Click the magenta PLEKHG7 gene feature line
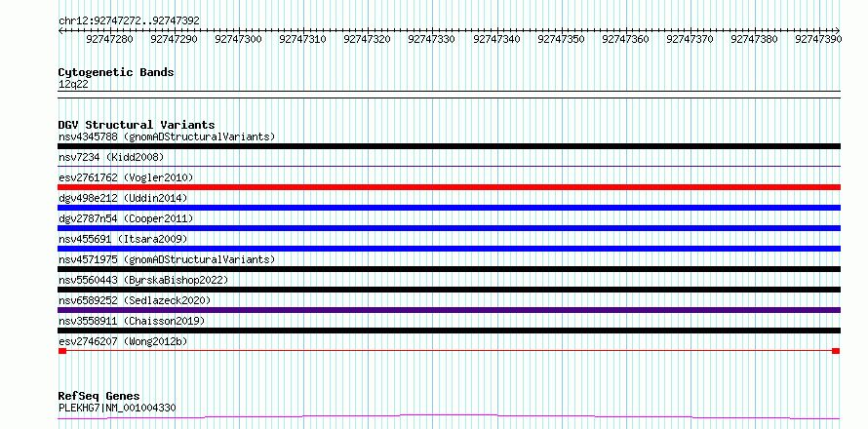Screen dimensions: 868x429 pyautogui.click(x=449, y=416)
